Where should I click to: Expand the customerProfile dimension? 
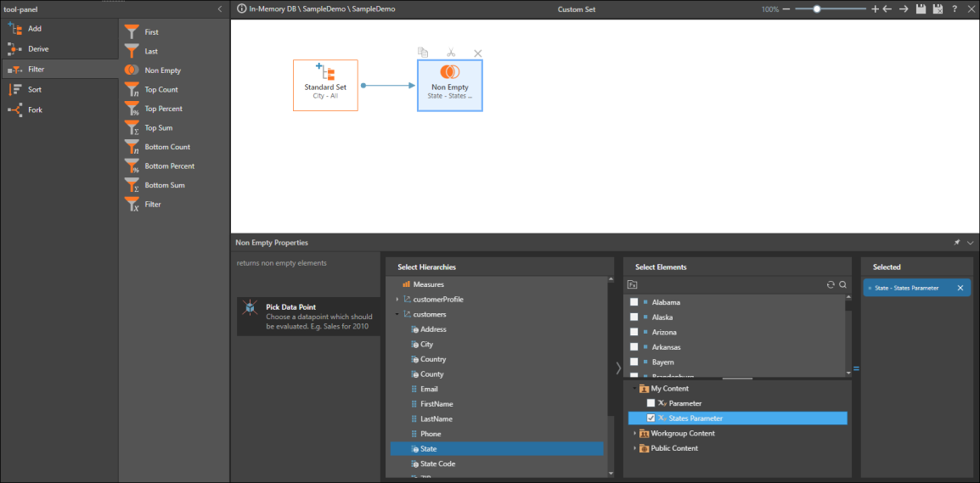pyautogui.click(x=397, y=300)
